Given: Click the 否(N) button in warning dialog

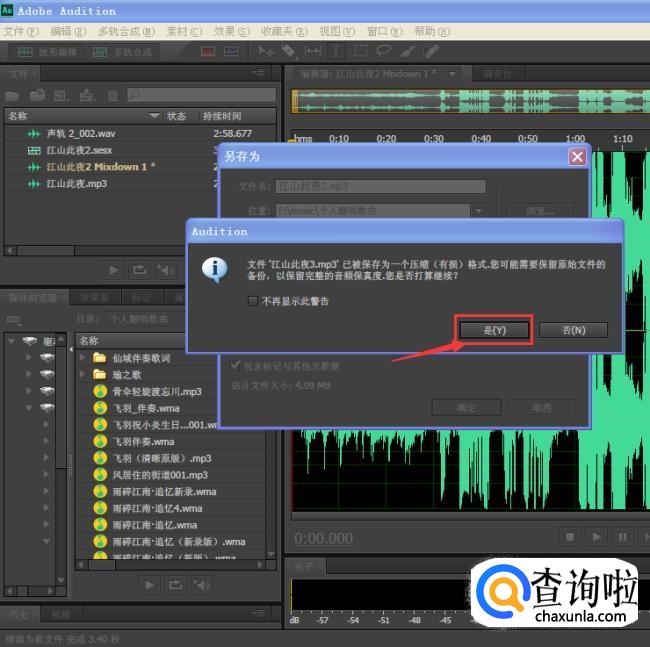Looking at the screenshot, I should click(x=573, y=330).
